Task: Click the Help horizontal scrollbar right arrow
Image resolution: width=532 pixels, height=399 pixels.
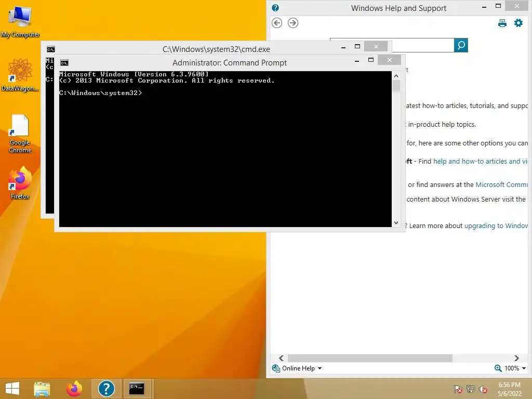Action: [x=516, y=358]
